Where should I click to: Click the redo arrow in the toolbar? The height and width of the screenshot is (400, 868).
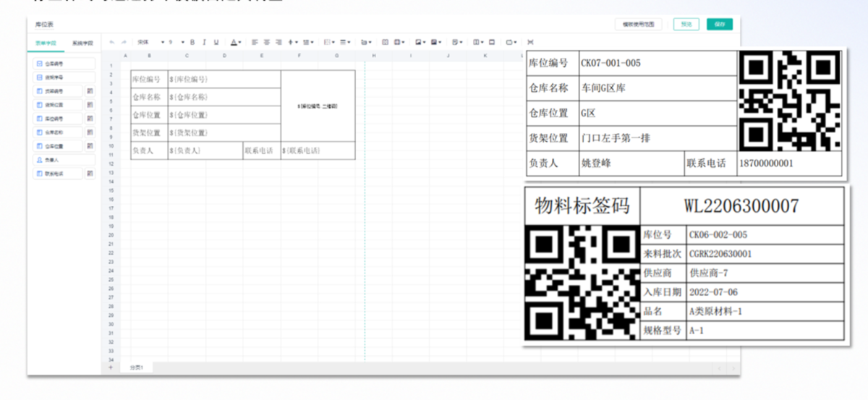point(124,42)
